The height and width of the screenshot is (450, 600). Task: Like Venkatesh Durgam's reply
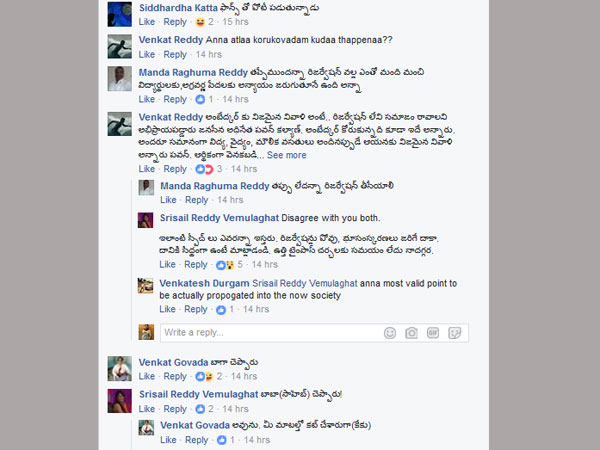click(167, 310)
